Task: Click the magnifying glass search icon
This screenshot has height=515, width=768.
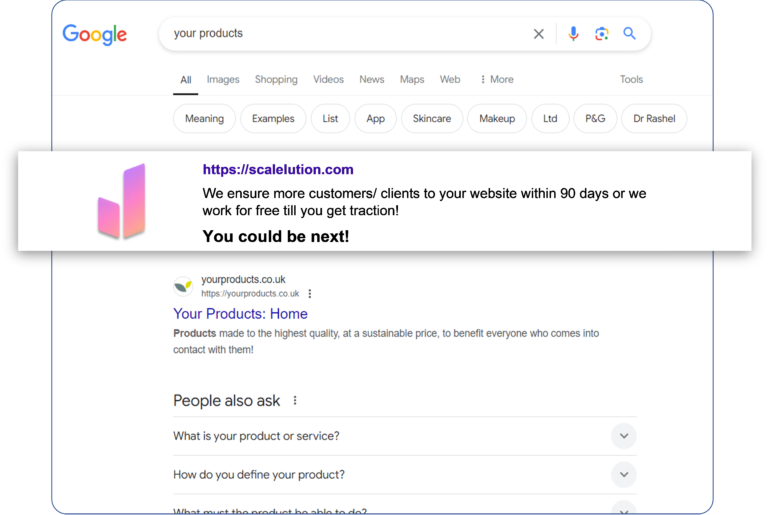Action: pyautogui.click(x=629, y=34)
